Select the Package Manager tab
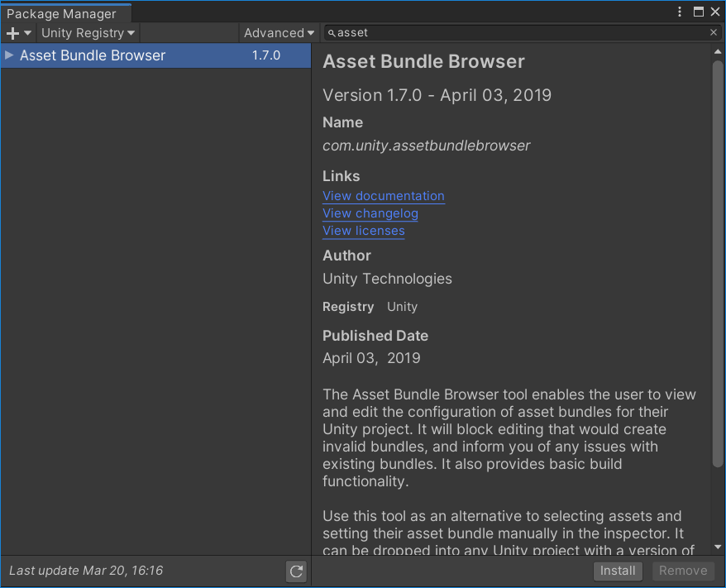 [x=66, y=13]
